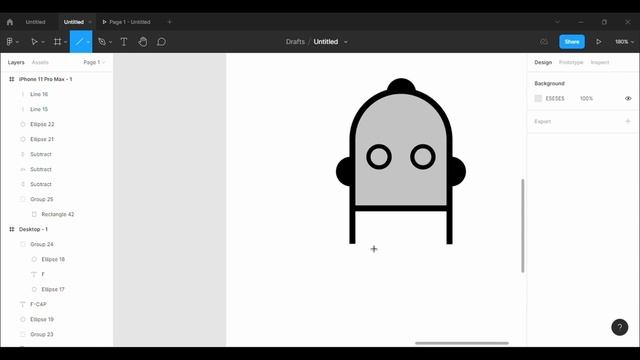Image resolution: width=640 pixels, height=360 pixels.
Task: Select the Pen tool
Action: point(102,42)
